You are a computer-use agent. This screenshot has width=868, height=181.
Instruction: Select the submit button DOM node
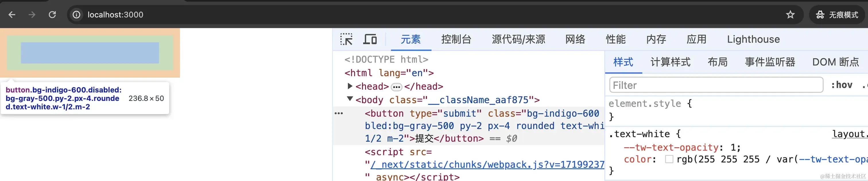pos(468,126)
